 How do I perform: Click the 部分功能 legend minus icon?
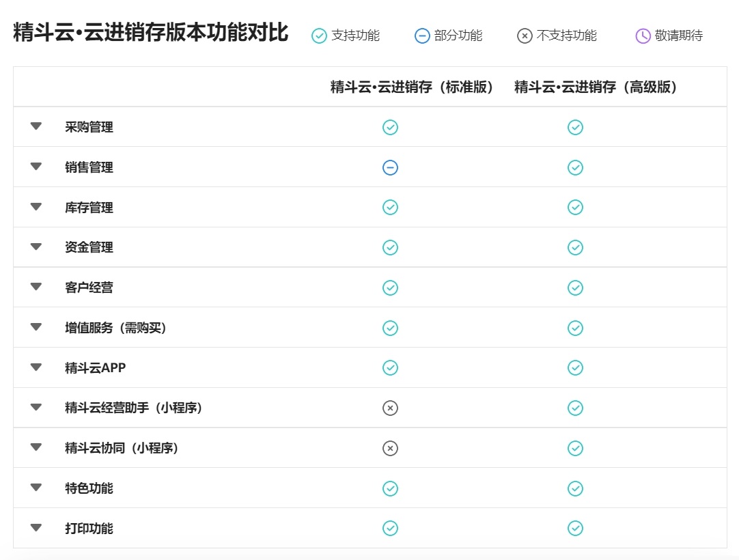coord(422,36)
